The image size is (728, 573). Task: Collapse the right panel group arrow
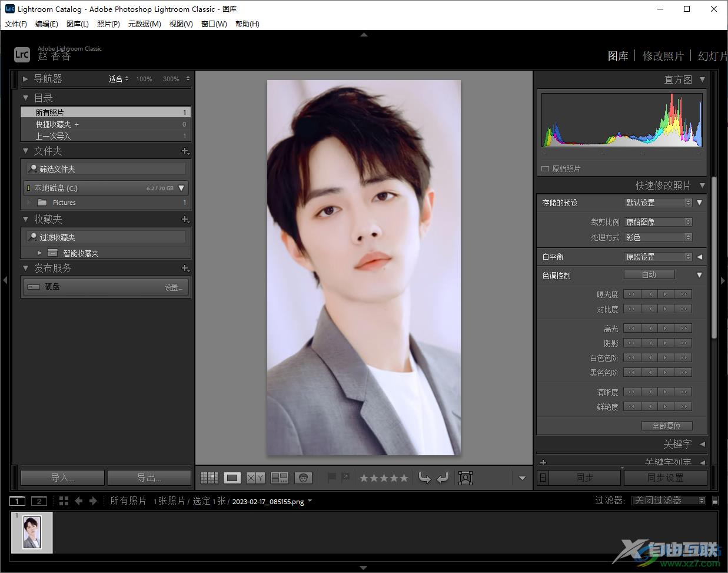723,280
